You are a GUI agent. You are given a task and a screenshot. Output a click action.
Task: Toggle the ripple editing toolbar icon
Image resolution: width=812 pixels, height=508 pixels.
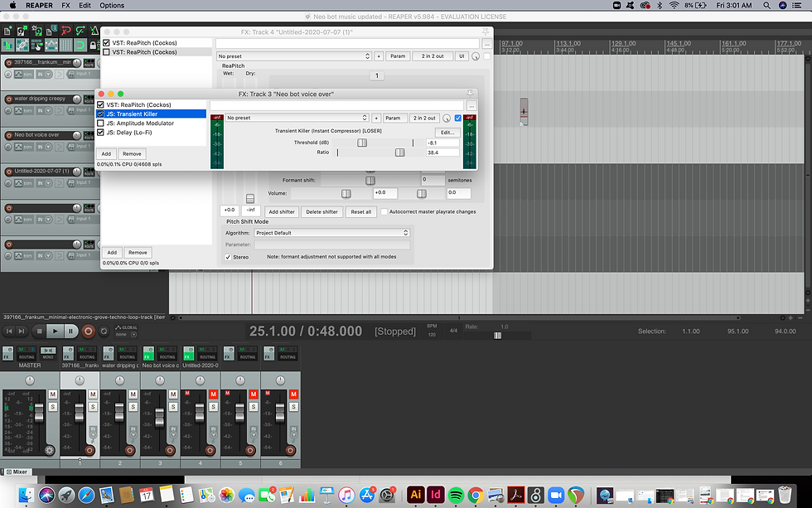pyautogui.click(x=36, y=46)
